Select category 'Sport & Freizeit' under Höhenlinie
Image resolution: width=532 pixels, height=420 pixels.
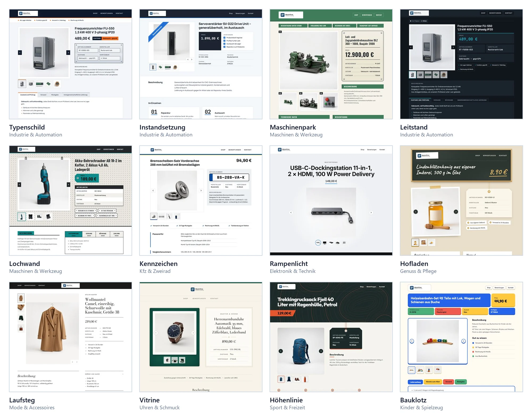click(x=288, y=408)
